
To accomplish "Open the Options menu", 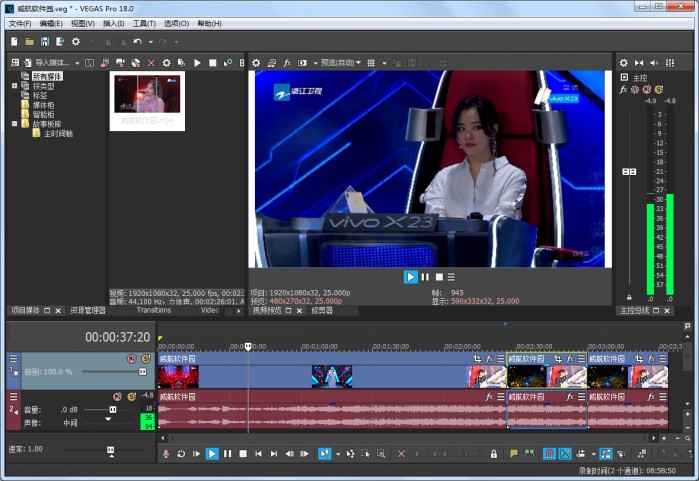I will (176, 23).
